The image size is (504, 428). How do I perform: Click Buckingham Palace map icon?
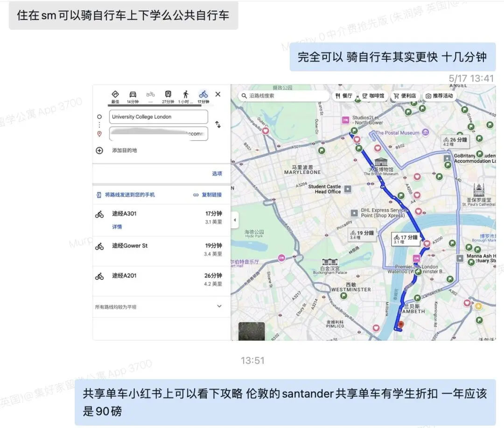(329, 262)
